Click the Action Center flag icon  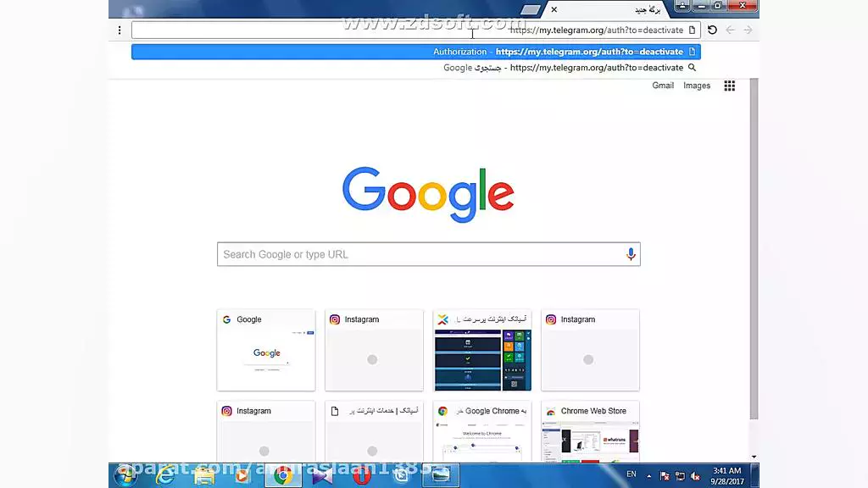point(665,476)
